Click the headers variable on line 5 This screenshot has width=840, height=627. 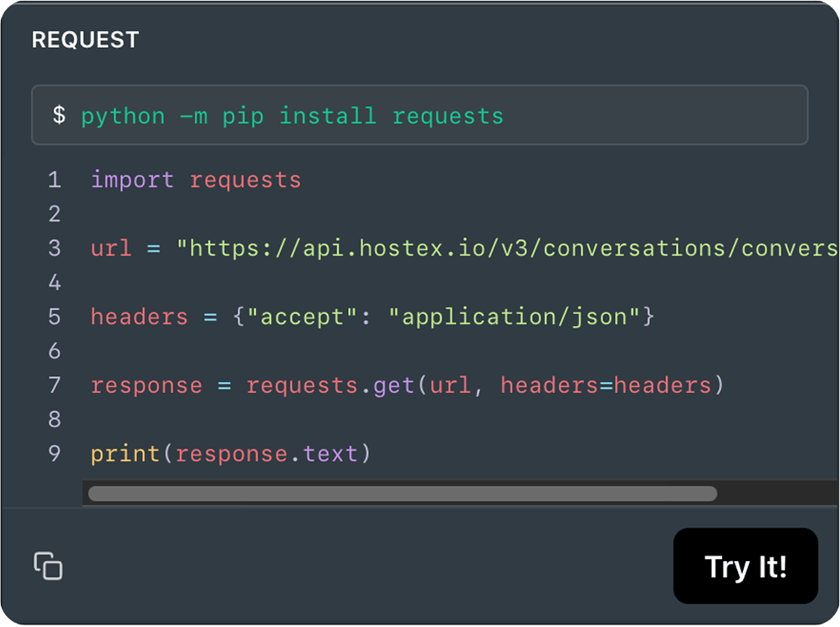click(x=140, y=317)
